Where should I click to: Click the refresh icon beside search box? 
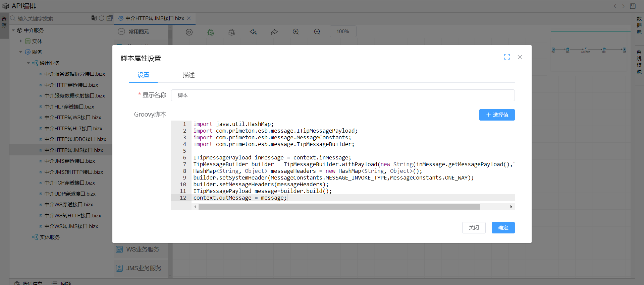101,18
